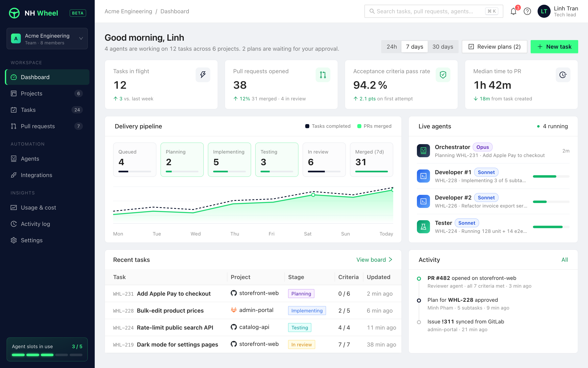Click the GitLab icon beside admin-portal

234,310
